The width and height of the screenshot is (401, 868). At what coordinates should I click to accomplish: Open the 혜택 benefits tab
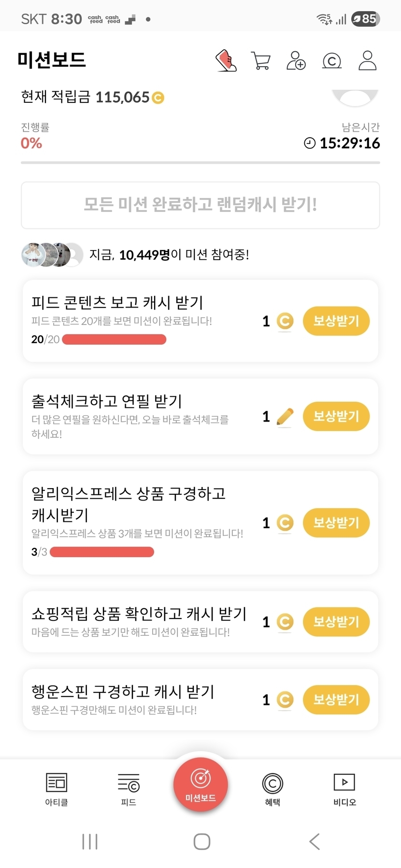point(272,789)
